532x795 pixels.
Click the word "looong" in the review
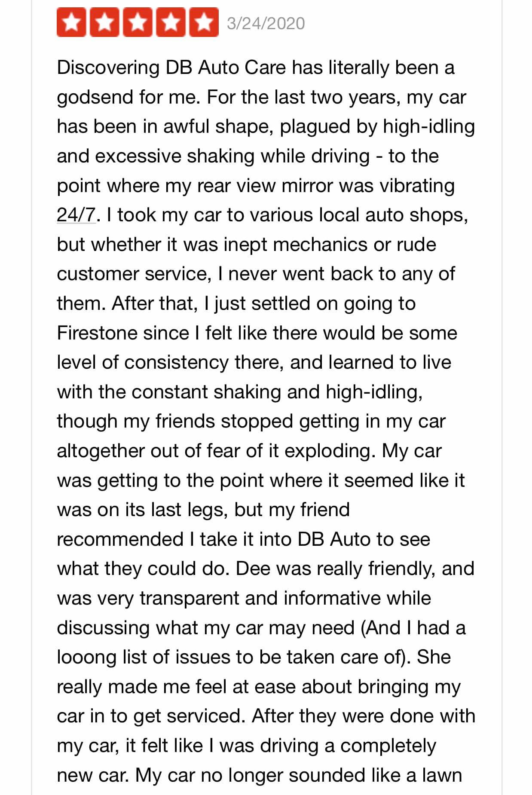86,657
